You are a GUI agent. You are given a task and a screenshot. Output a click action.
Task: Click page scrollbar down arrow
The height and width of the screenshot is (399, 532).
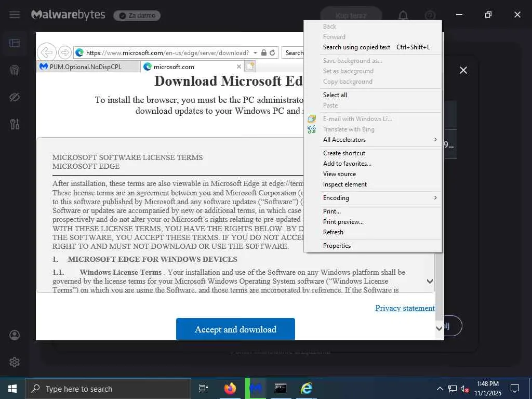point(439,328)
